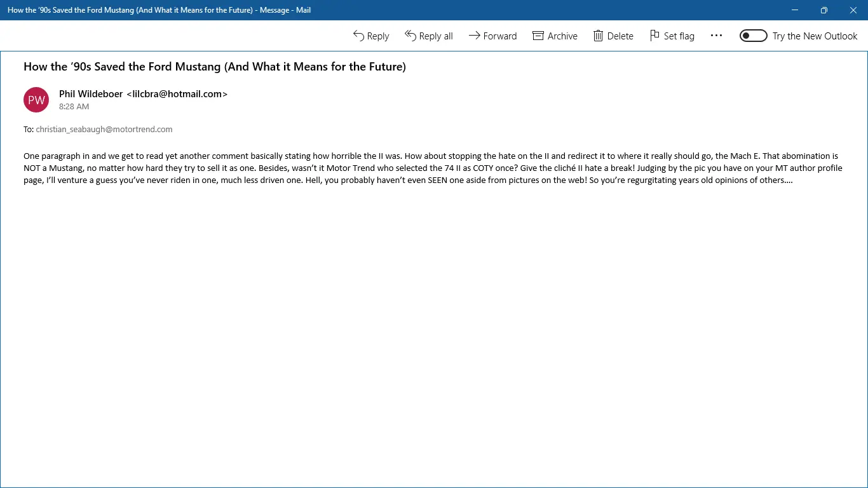This screenshot has height=488, width=868.
Task: Click the email subject heading
Action: (x=215, y=67)
